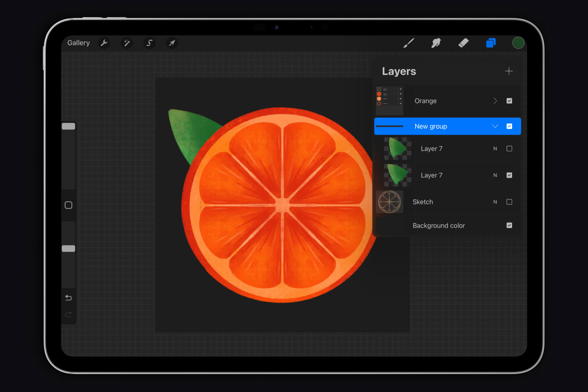Add a new layer with plus button
The width and height of the screenshot is (588, 392).
[509, 71]
